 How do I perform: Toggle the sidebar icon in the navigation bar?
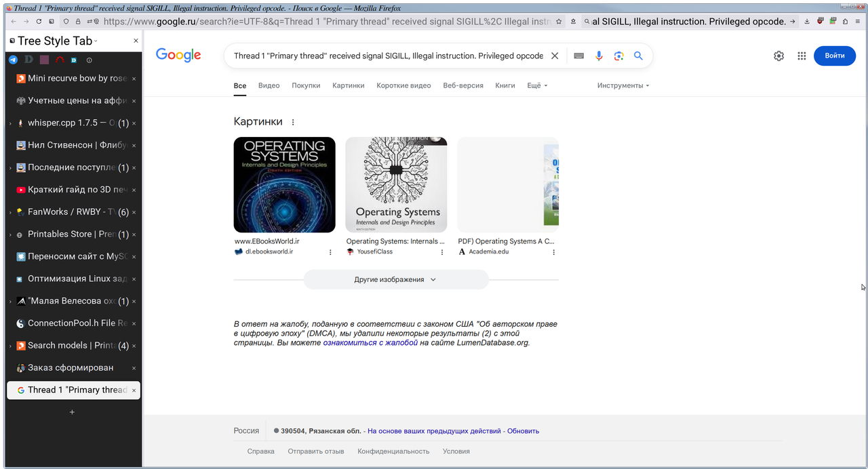coord(51,22)
